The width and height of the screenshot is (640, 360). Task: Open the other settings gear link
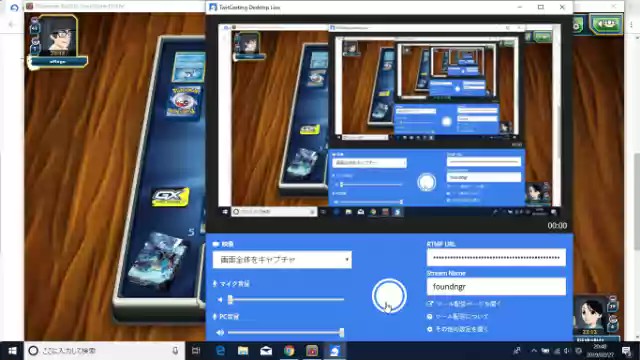pos(457,329)
